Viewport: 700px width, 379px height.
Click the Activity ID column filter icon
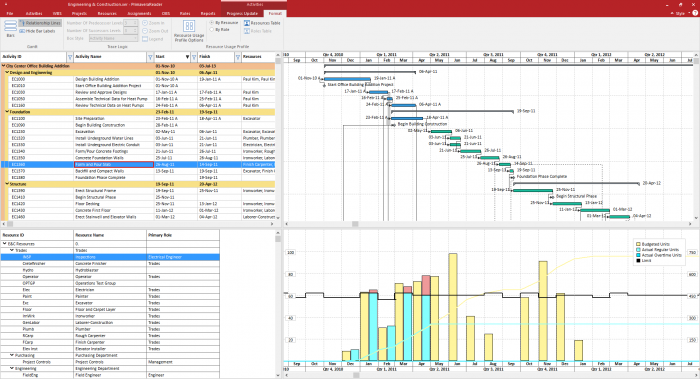coord(70,57)
